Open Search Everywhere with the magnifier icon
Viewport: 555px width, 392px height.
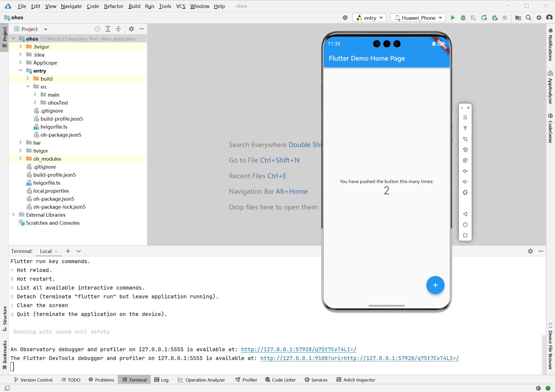pos(529,18)
